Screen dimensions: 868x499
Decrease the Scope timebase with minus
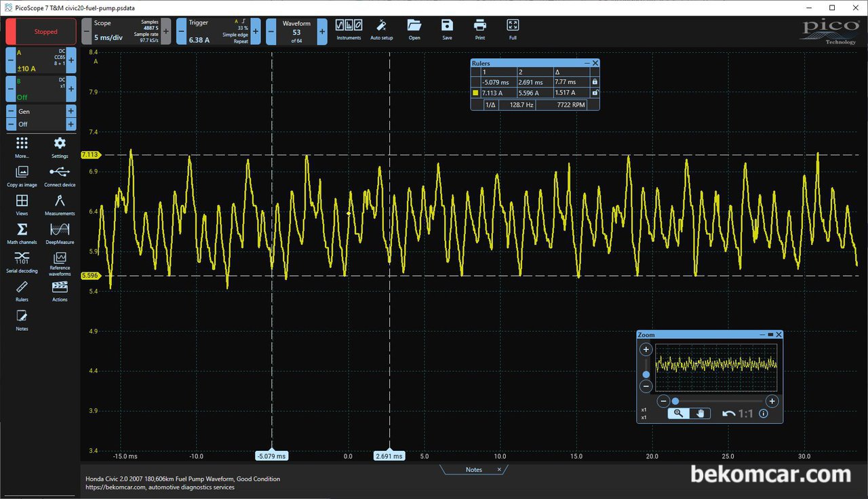click(86, 31)
